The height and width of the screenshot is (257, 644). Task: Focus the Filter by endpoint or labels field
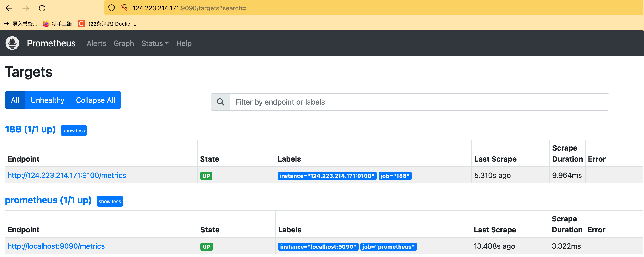pos(419,102)
